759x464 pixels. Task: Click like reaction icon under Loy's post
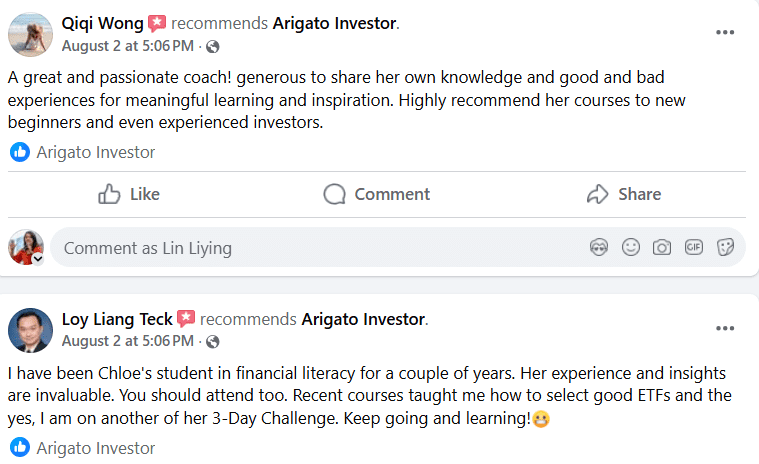coord(20,447)
